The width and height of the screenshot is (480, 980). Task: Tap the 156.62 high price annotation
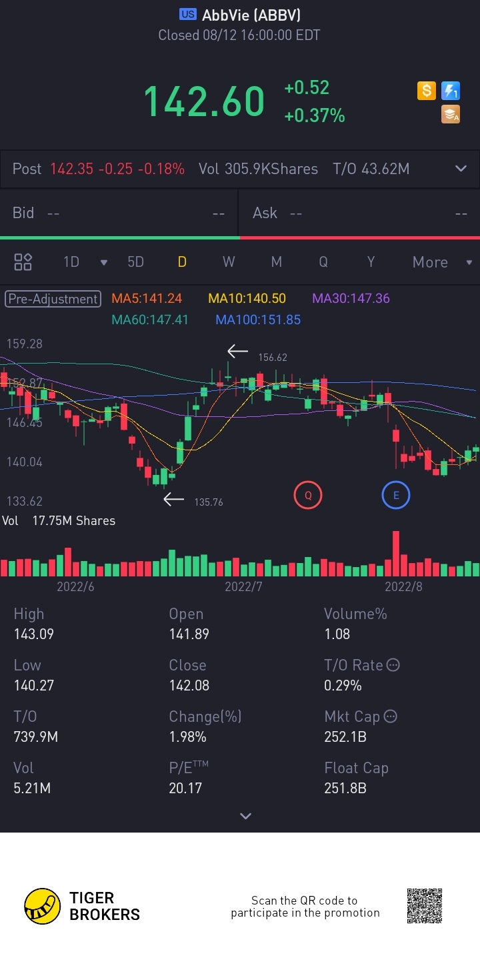click(273, 358)
